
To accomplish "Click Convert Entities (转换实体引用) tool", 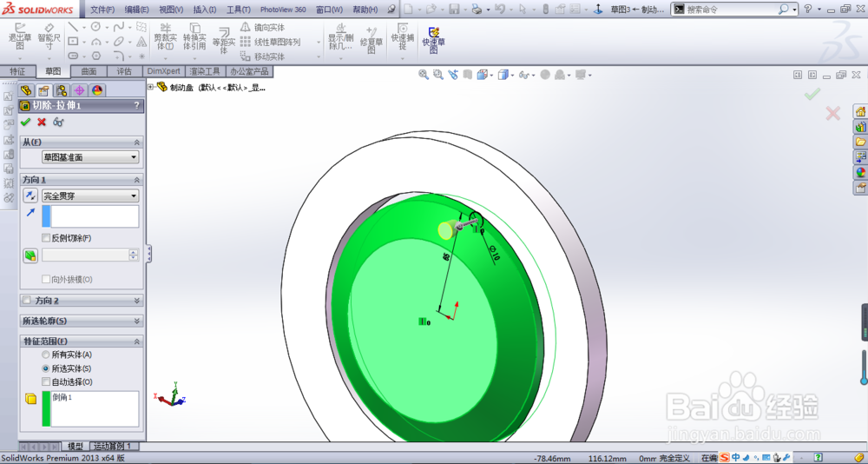I will (194, 37).
